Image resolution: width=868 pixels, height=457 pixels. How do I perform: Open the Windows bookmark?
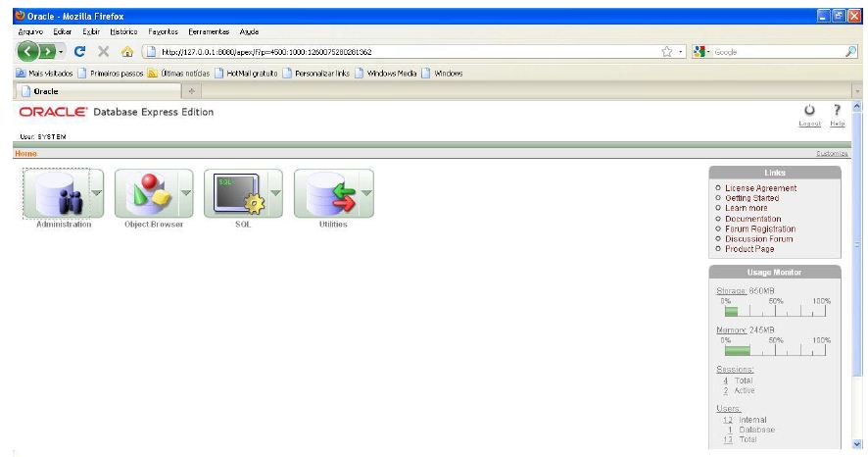click(442, 74)
